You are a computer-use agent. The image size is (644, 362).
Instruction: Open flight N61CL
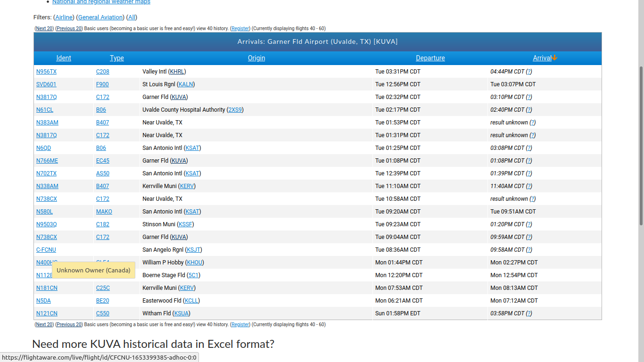pos(45,110)
